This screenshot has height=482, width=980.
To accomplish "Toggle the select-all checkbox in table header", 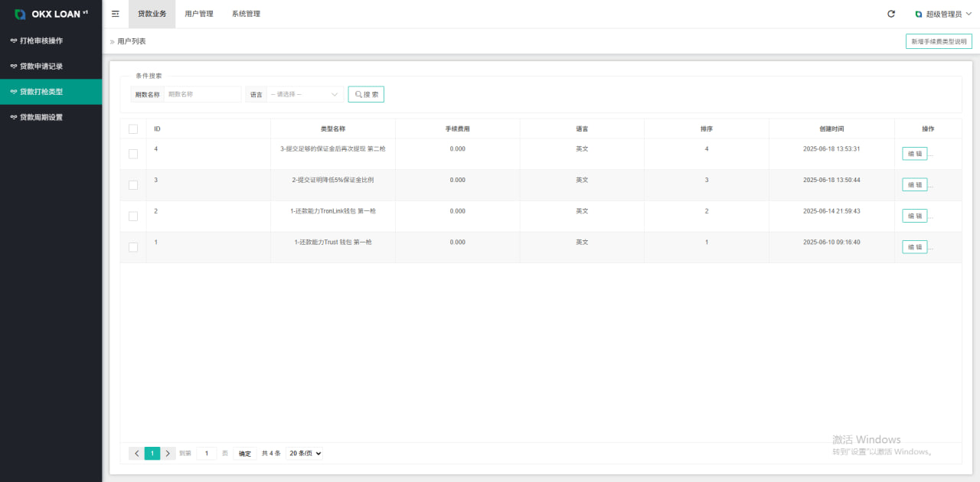I will pos(133,129).
